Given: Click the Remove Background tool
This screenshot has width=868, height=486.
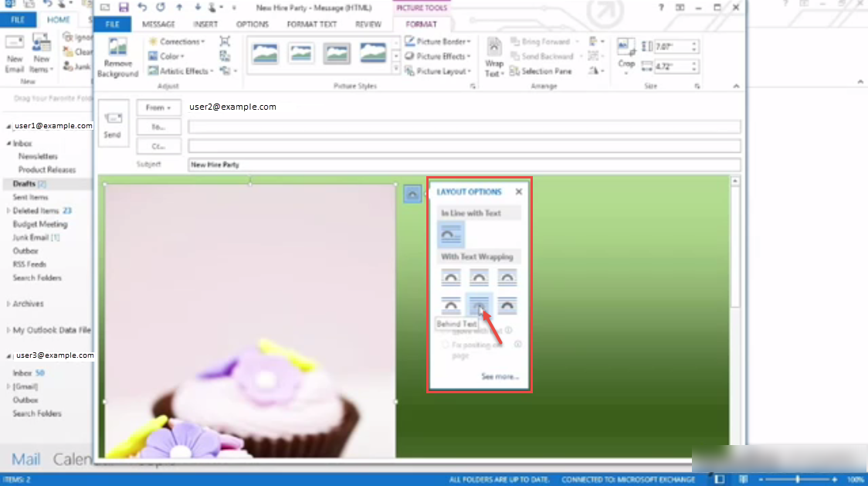Looking at the screenshot, I should point(117,58).
